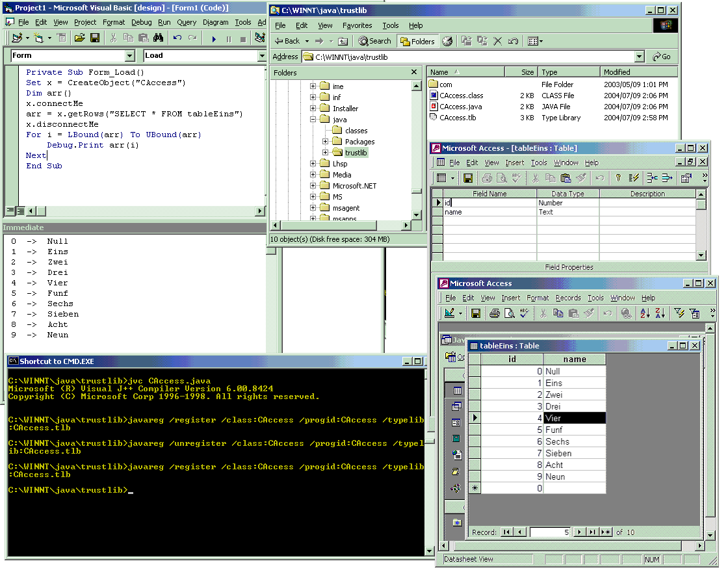Image resolution: width=728 pixels, height=585 pixels.
Task: Open the Form object dropdown
Action: tap(129, 56)
